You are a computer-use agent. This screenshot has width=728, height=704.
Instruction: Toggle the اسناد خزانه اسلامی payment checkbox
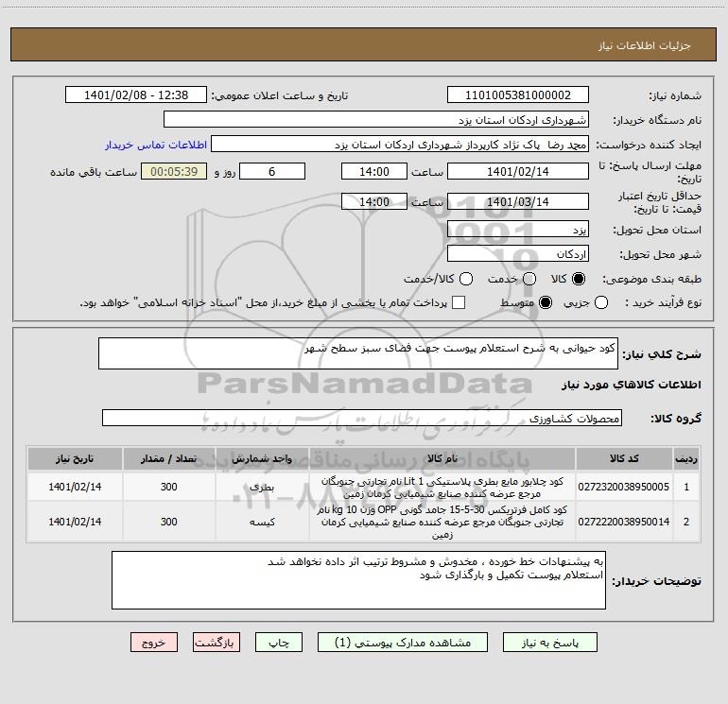point(459,302)
